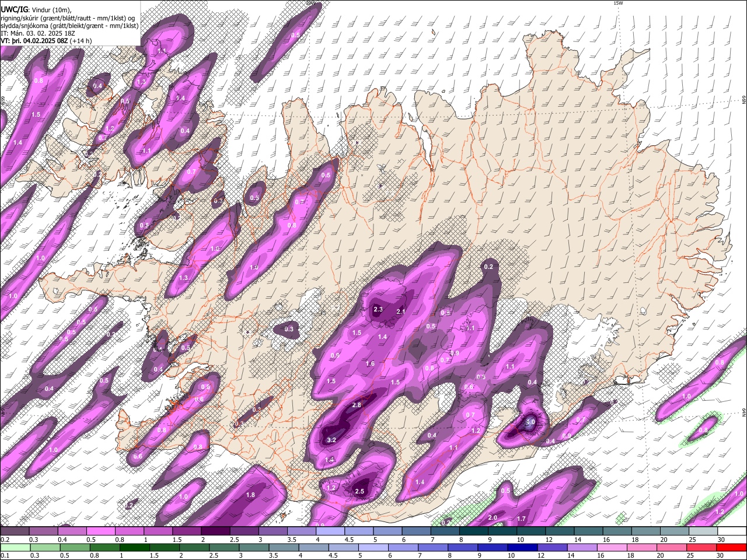Pick the light lavender 4–4.5 swatch in upper legend
This screenshot has width=747, height=560.
(330, 531)
